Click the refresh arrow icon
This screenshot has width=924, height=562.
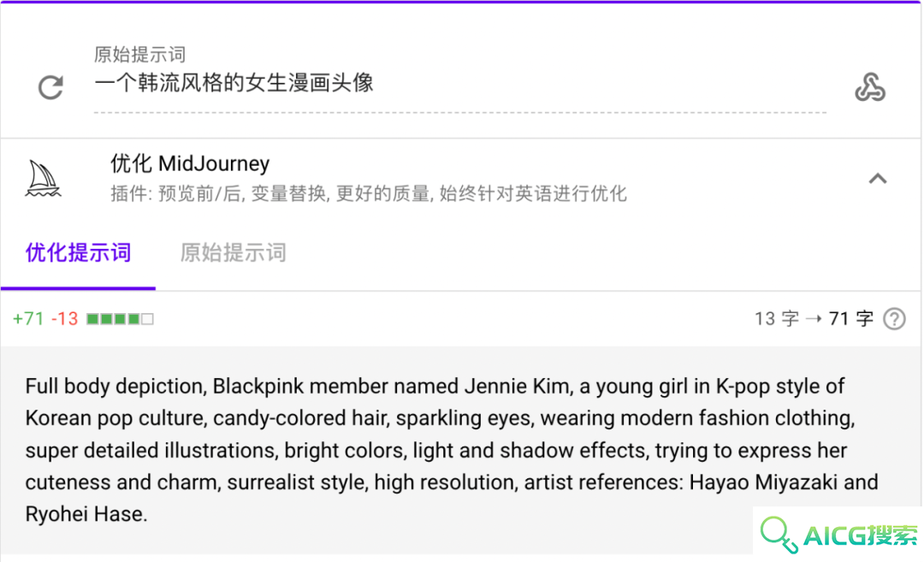[50, 87]
